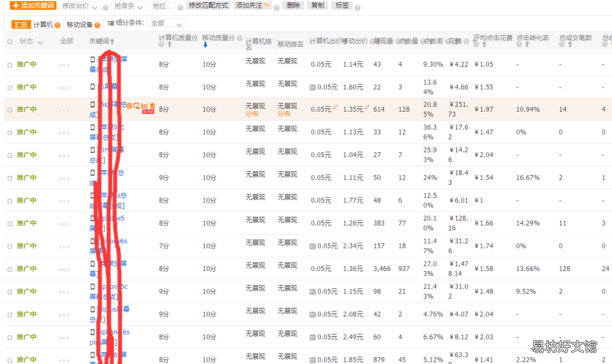Click the 全部 column header

coord(66,41)
